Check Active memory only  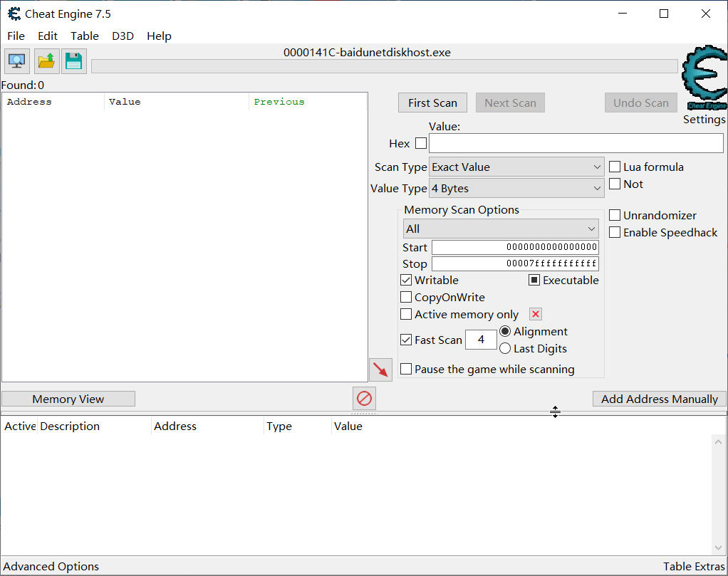pyautogui.click(x=406, y=314)
